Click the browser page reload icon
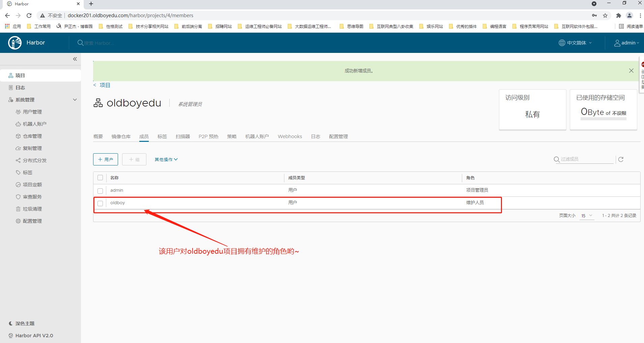The height and width of the screenshot is (343, 644). [x=29, y=15]
